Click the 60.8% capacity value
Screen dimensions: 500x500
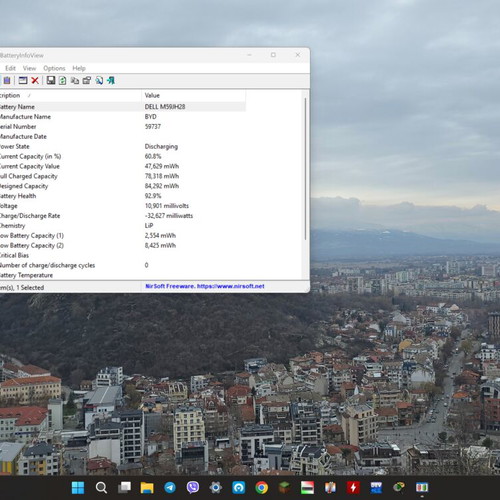pos(153,156)
